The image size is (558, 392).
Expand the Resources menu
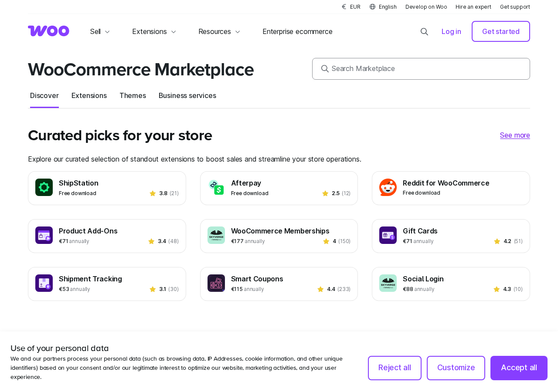click(x=219, y=31)
